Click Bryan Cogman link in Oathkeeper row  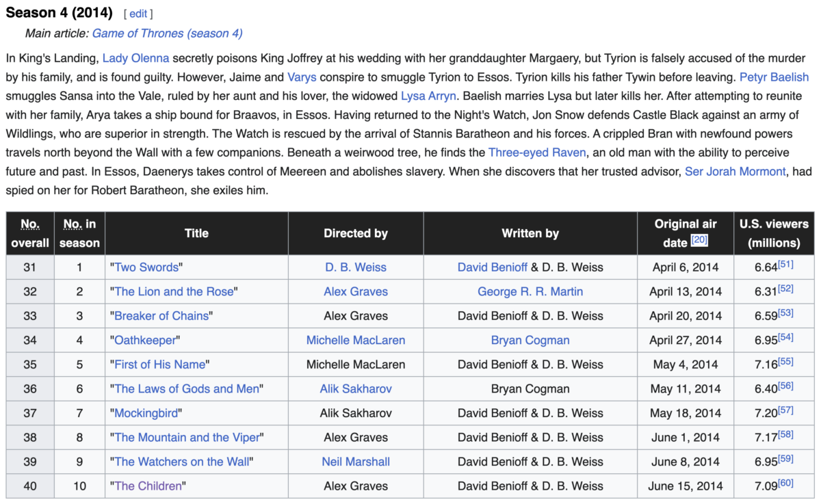530,340
